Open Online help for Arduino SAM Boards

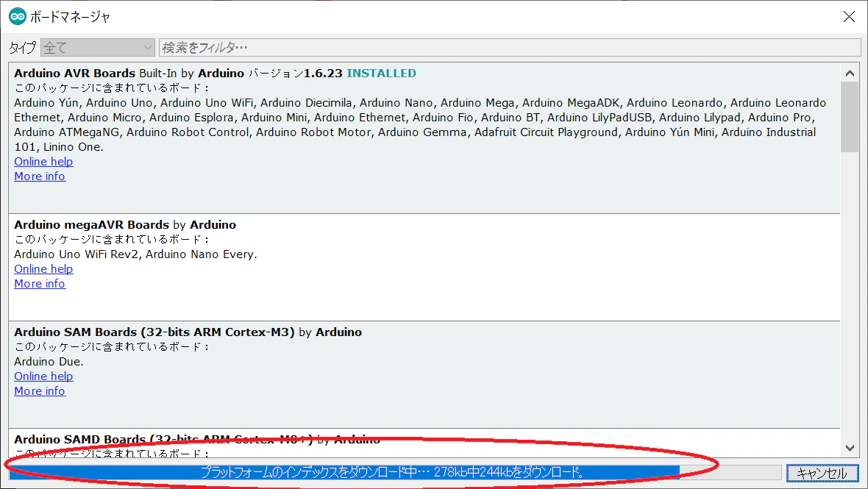pyautogui.click(x=43, y=376)
